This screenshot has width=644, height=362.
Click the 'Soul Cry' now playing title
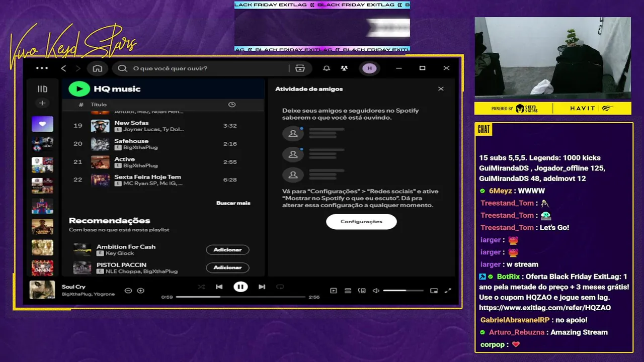click(x=73, y=287)
